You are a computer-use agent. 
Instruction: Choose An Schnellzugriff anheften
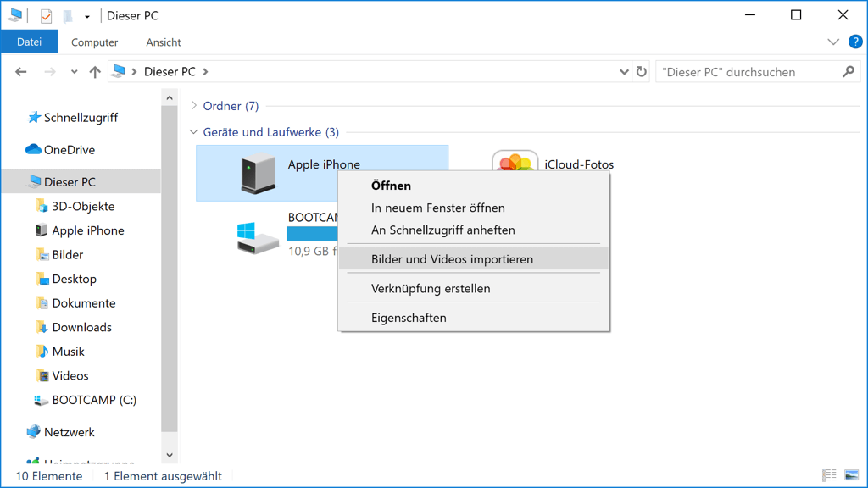pyautogui.click(x=474, y=230)
